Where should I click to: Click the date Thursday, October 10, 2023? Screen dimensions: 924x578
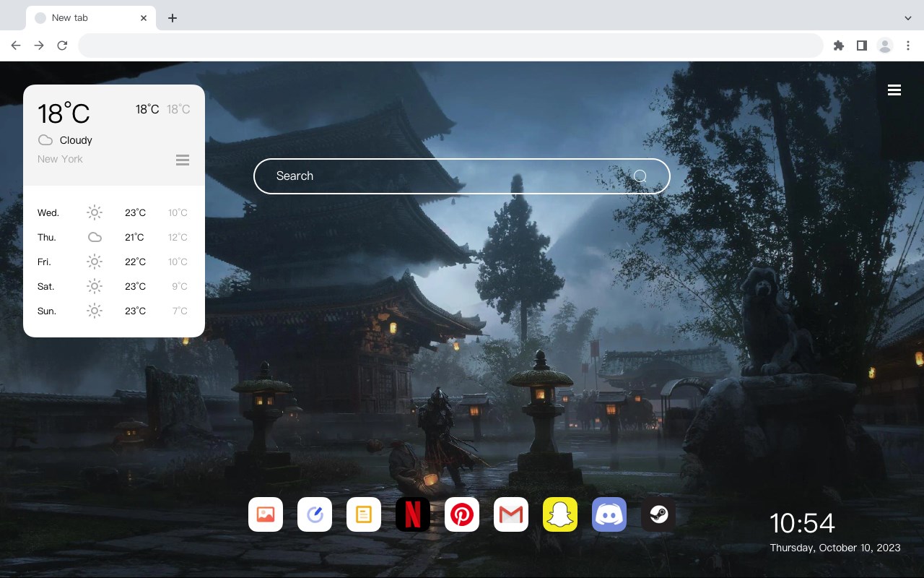click(x=835, y=548)
